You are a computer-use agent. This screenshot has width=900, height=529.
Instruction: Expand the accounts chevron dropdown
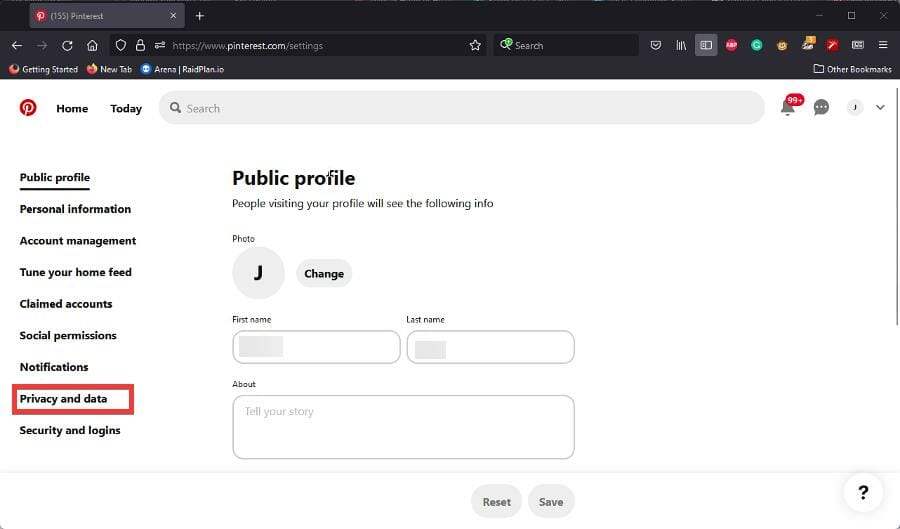[880, 108]
